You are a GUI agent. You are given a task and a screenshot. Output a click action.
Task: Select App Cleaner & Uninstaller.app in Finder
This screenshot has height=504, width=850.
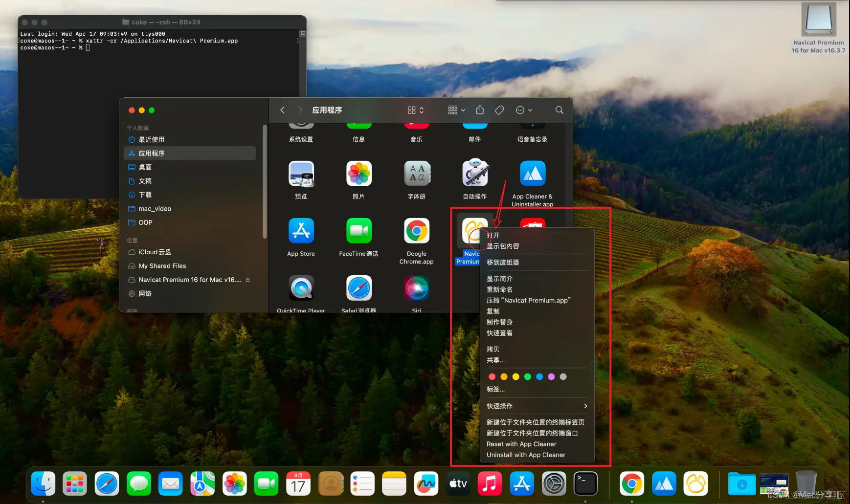coord(533,174)
